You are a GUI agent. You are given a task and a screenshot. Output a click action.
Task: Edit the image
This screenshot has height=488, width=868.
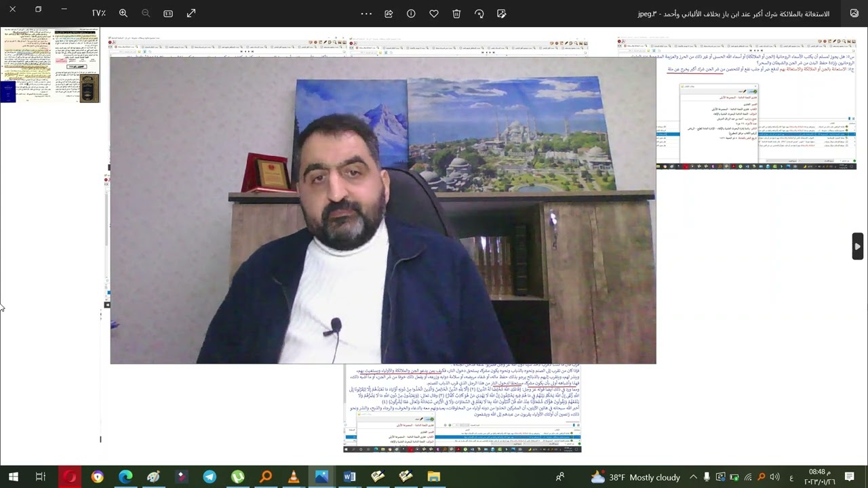[502, 14]
